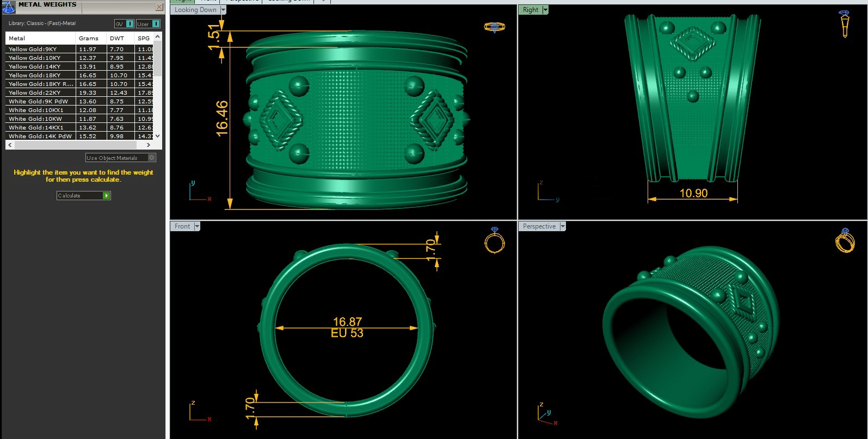Select the White Gold:10KX1 row
This screenshot has height=439, width=868.
pos(79,110)
